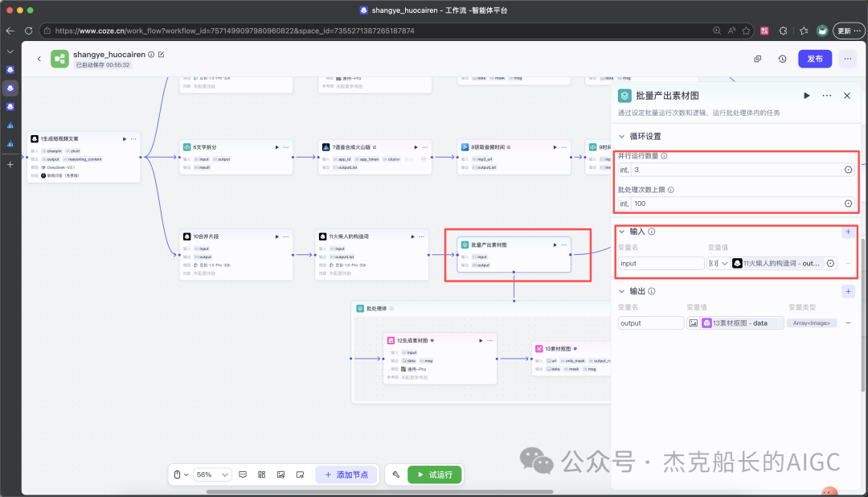Click the 添加节点 add node button
The width and height of the screenshot is (868, 497).
tap(346, 474)
